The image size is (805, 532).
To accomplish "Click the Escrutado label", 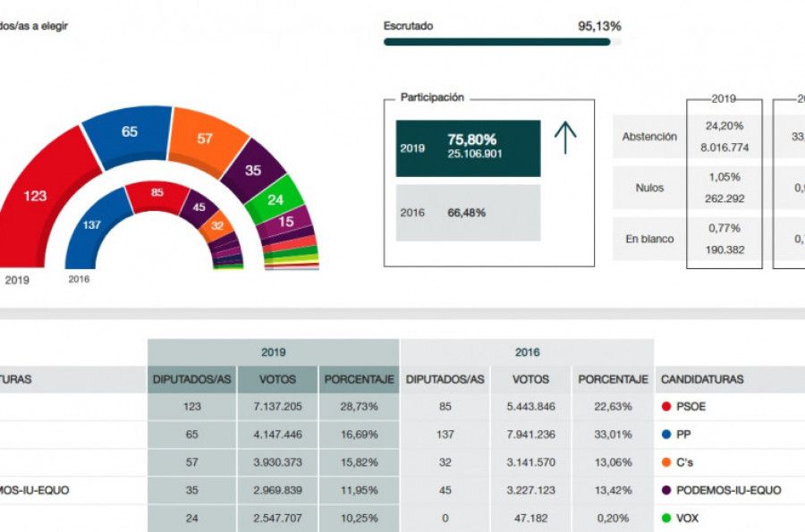I will (x=408, y=26).
